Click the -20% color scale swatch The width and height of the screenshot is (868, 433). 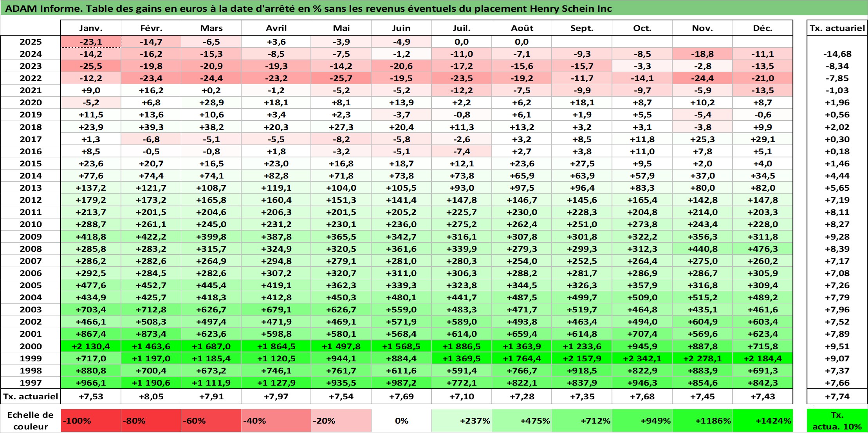[x=341, y=421]
